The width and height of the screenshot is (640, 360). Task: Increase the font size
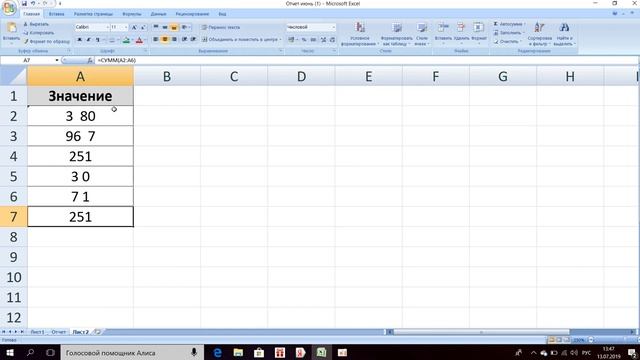(133, 27)
